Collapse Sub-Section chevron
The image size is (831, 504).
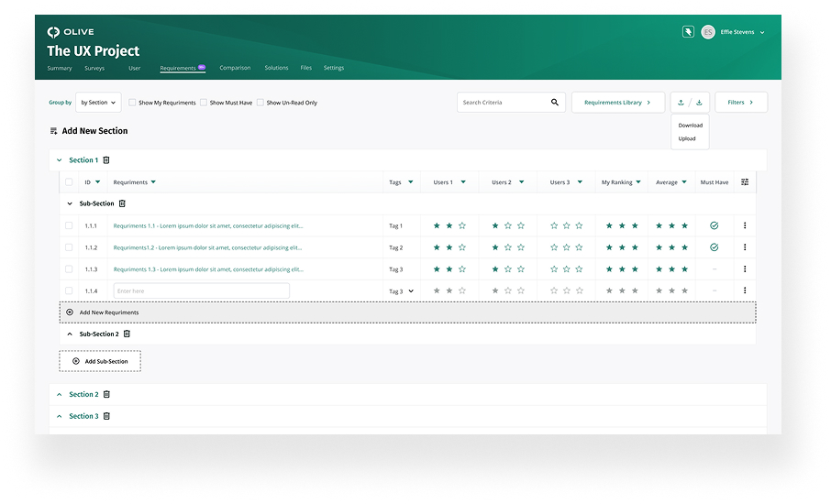[70, 203]
